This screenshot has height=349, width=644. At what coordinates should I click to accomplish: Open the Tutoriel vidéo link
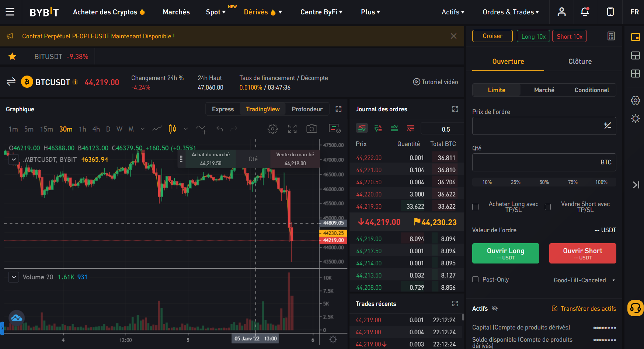click(435, 82)
